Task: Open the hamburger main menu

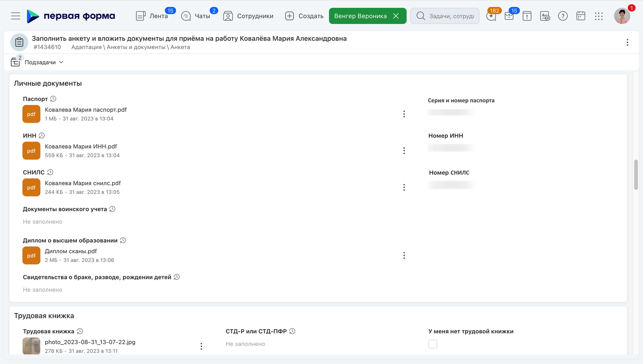Action: pyautogui.click(x=16, y=16)
